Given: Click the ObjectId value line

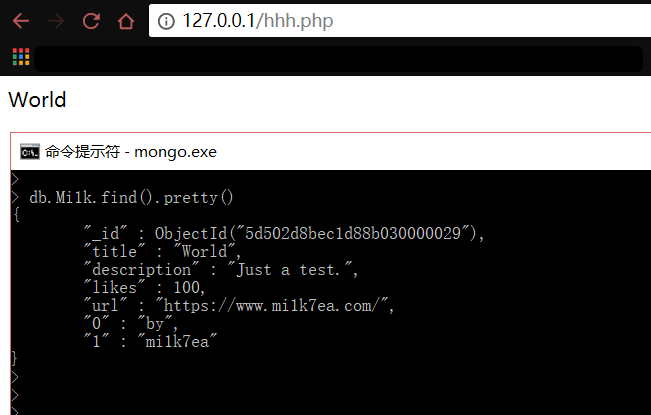Looking at the screenshot, I should 285,233.
